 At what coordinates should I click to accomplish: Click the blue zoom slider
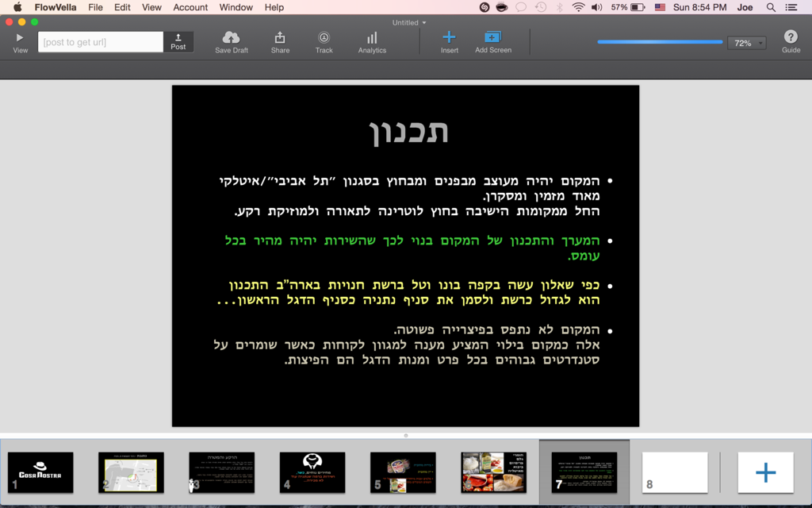[x=660, y=42]
